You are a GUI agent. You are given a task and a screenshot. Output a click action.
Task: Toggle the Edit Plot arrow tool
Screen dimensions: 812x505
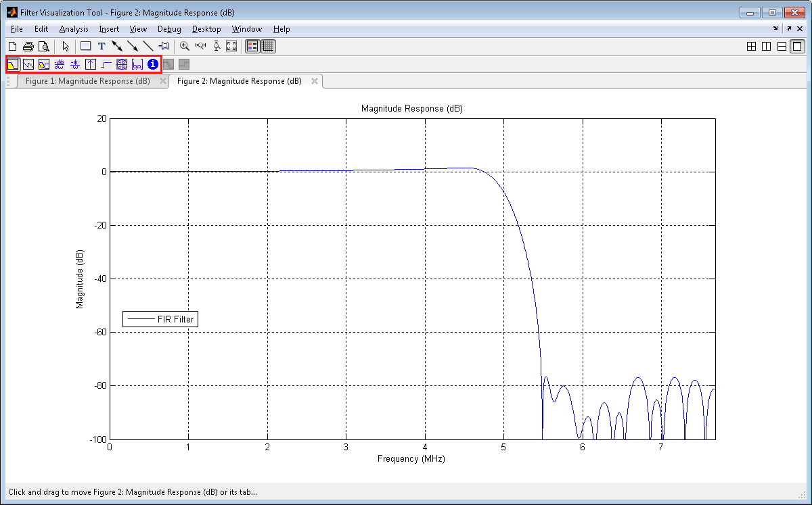tap(66, 47)
